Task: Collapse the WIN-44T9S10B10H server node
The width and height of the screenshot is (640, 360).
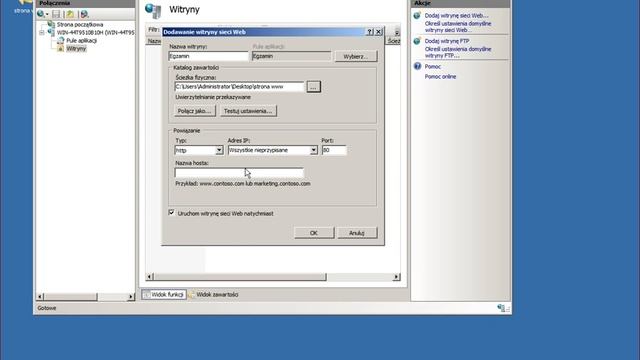Action: pyautogui.click(x=42, y=32)
